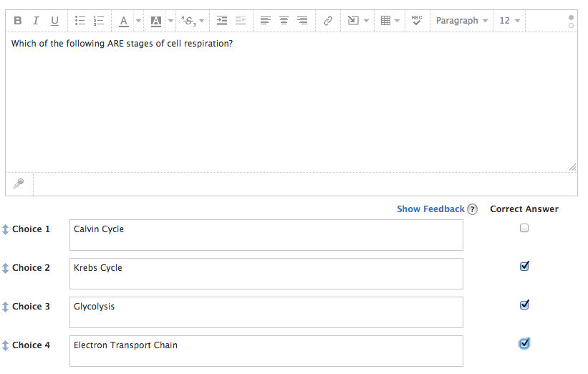The image size is (588, 374).
Task: Apply italic formatting
Action: (x=36, y=21)
